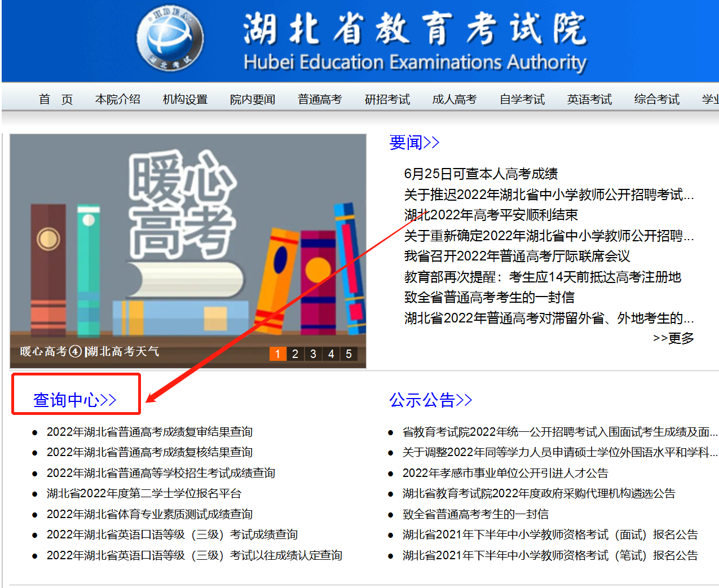Open the 普通高考 menu item
719x588 pixels.
tap(320, 100)
